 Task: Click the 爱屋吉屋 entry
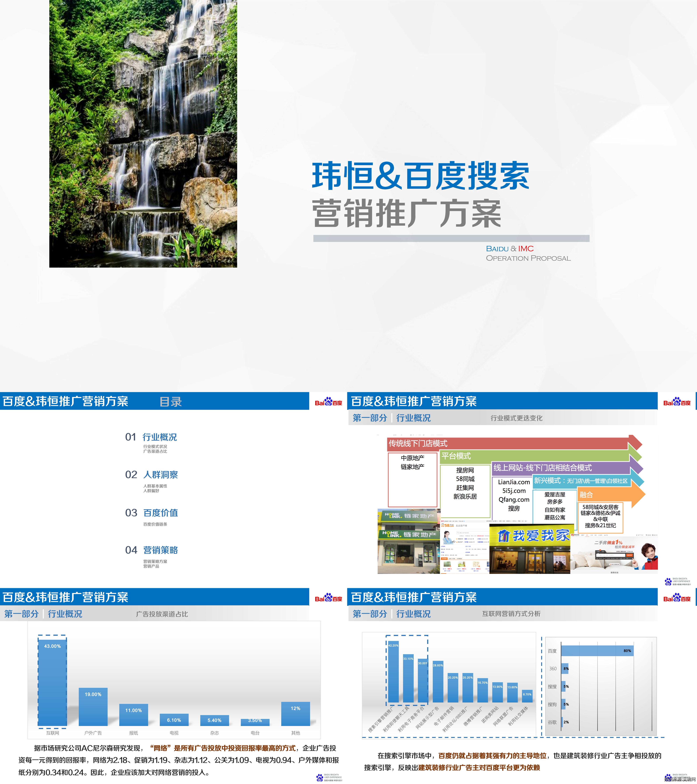[555, 494]
